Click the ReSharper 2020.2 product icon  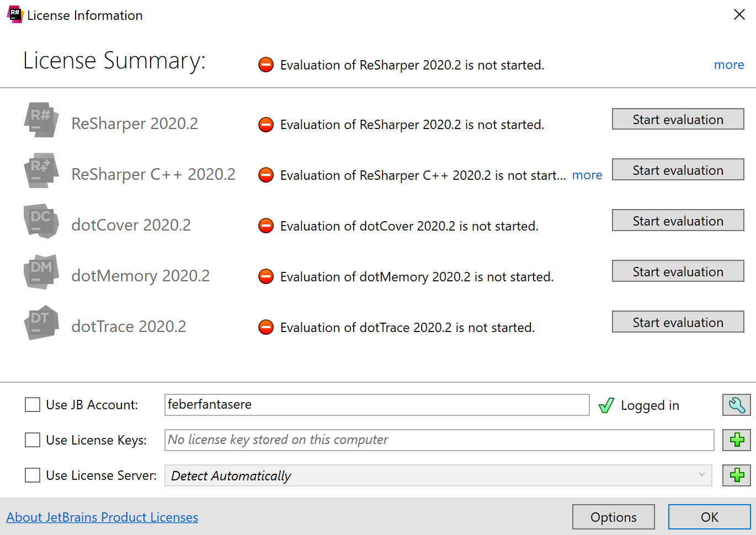[x=41, y=120]
